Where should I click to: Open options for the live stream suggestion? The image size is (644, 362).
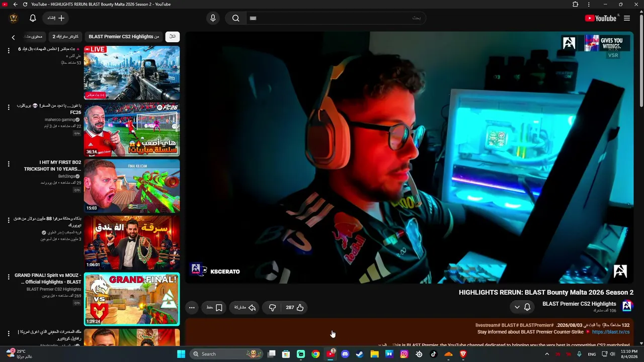coord(9,51)
